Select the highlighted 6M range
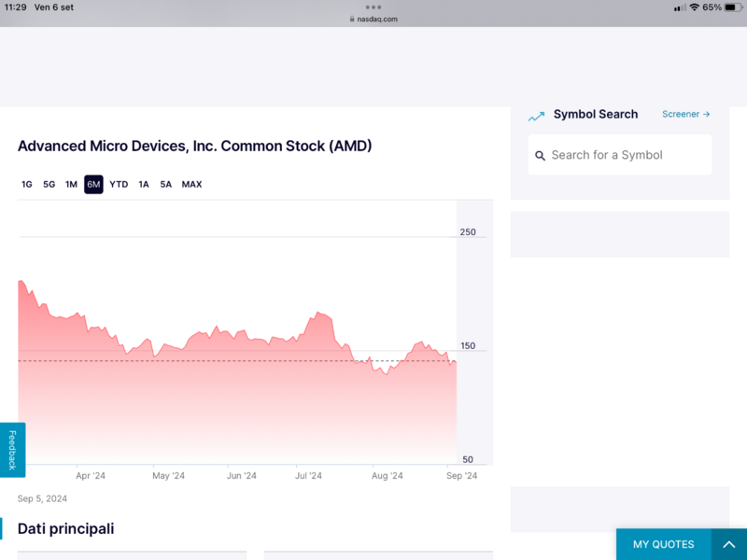 pos(93,184)
